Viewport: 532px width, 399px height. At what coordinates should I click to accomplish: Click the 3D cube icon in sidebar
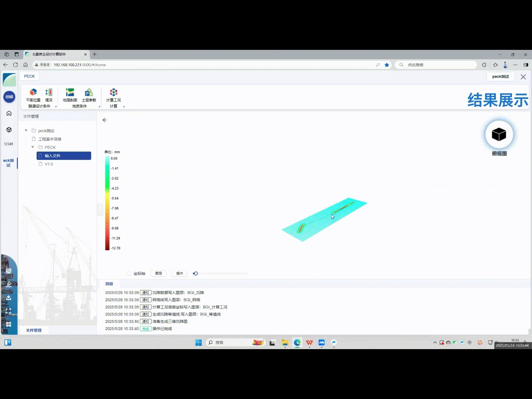point(9,130)
